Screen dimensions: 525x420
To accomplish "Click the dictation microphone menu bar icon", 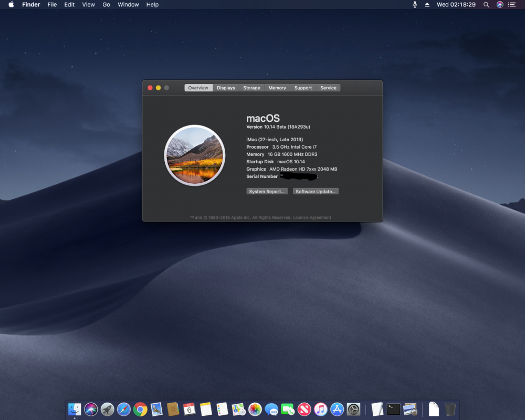I will (x=415, y=4).
